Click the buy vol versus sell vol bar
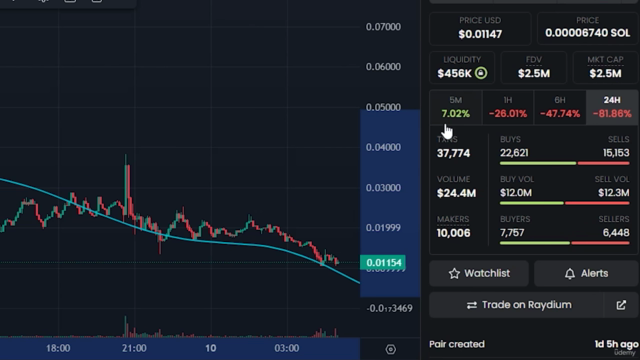This screenshot has height=360, width=640. pos(564,203)
